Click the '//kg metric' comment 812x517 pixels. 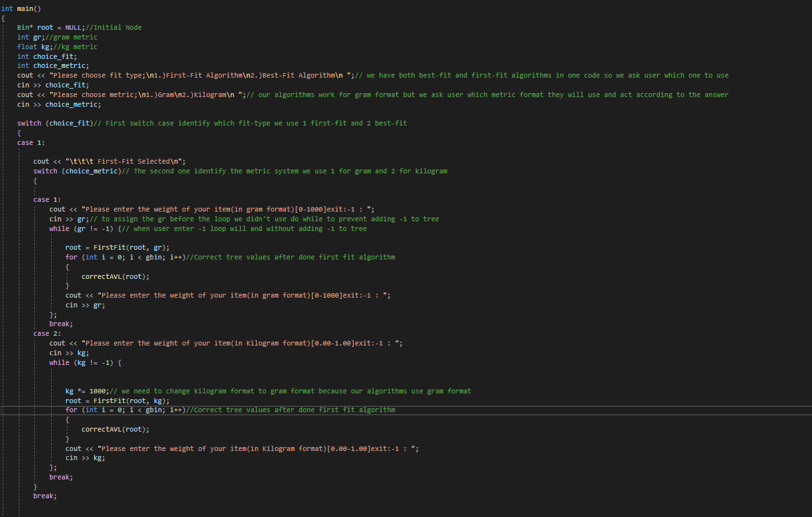76,47
